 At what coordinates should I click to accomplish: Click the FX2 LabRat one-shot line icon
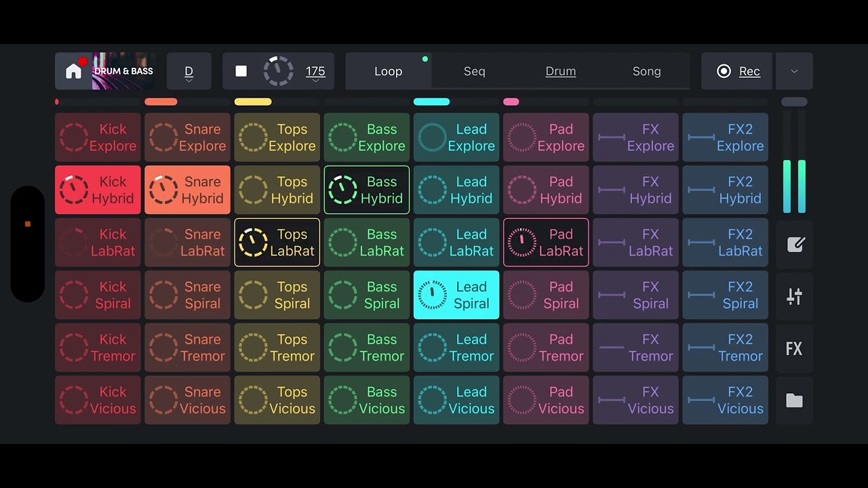[701, 243]
